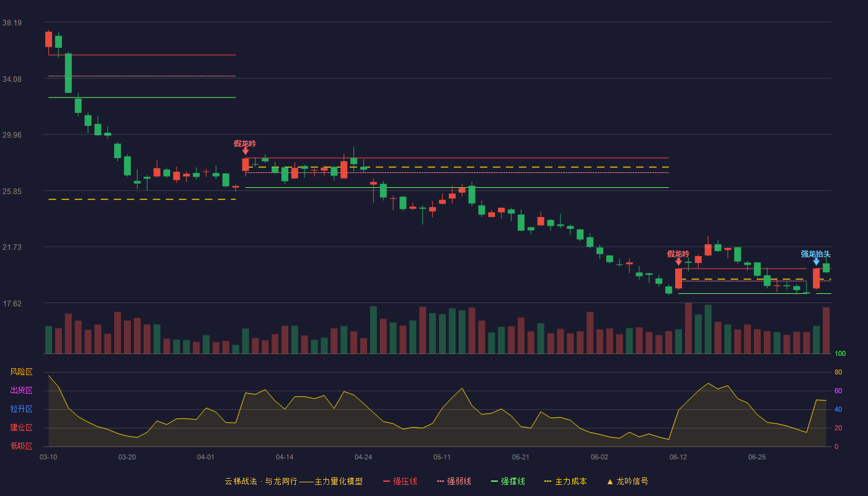Click the 06-12 date label
Screen dimensions: 868x496
[678, 457]
